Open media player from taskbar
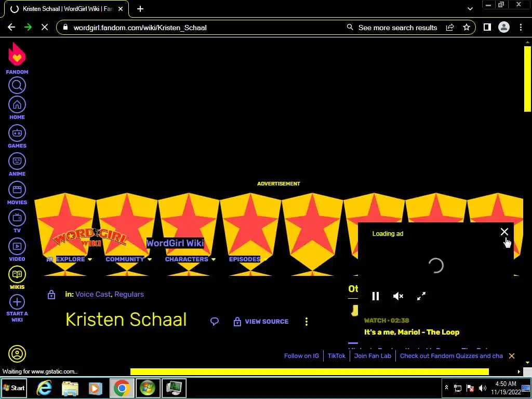The width and height of the screenshot is (532, 399). pos(96,388)
